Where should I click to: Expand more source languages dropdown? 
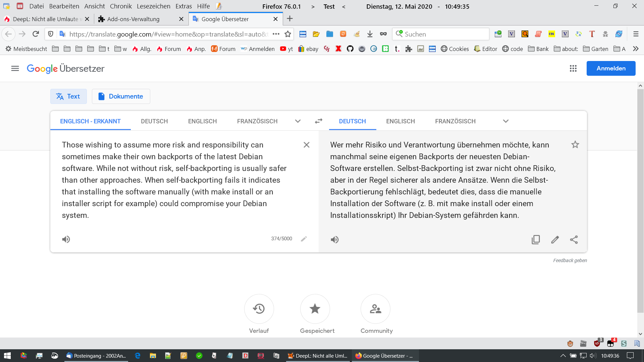[x=298, y=121]
